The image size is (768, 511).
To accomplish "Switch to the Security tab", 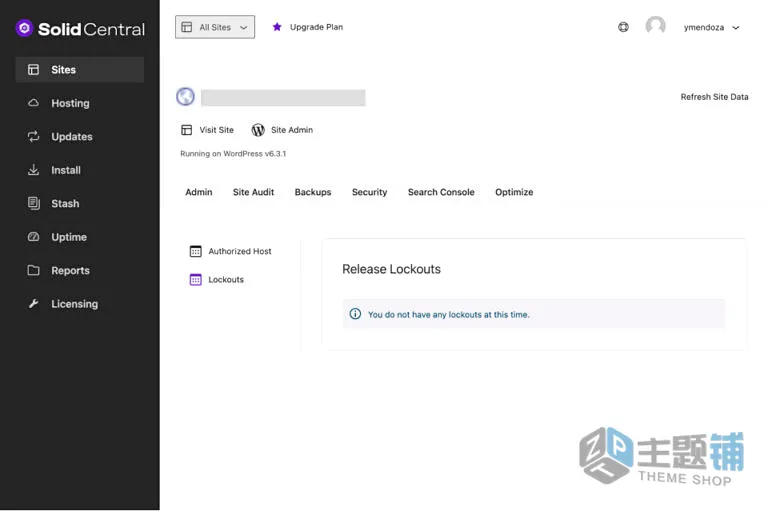I will click(x=369, y=192).
